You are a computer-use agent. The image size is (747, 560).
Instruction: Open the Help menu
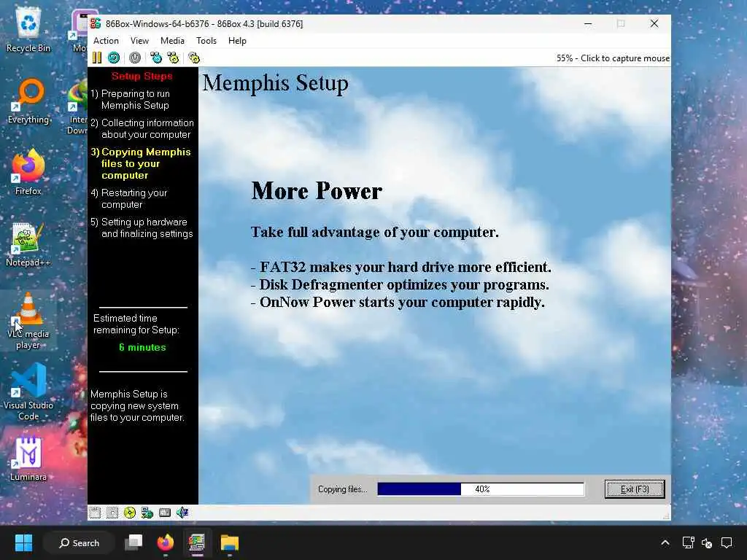point(237,41)
